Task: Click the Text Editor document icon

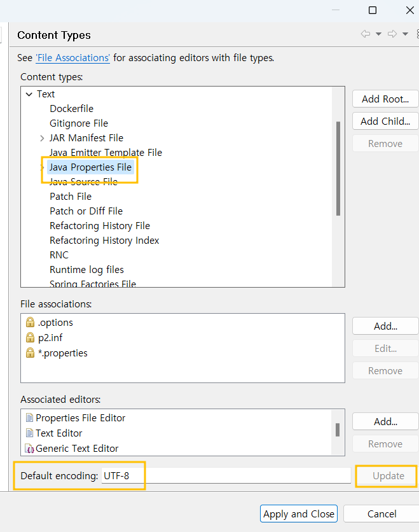Action: (29, 433)
